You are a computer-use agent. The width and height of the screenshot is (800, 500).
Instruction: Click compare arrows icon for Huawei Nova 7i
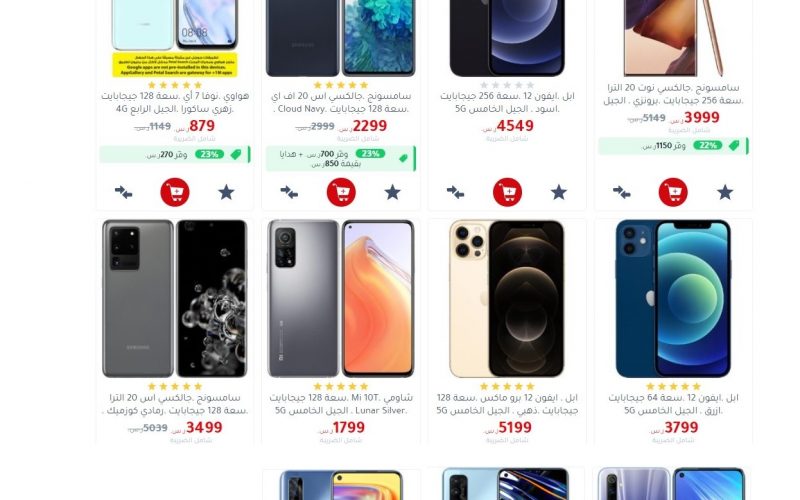click(x=123, y=192)
